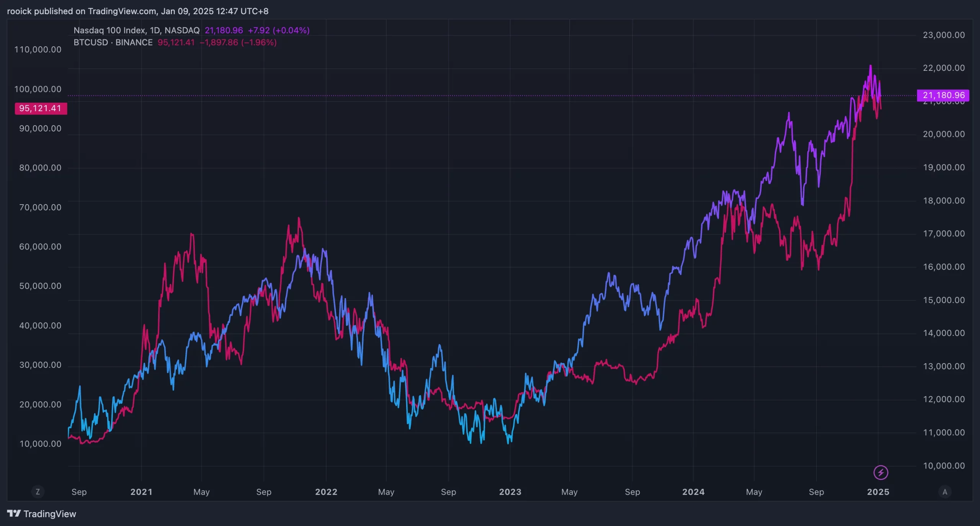Click the 2024 time axis label
This screenshot has width=980, height=526.
[x=693, y=492]
